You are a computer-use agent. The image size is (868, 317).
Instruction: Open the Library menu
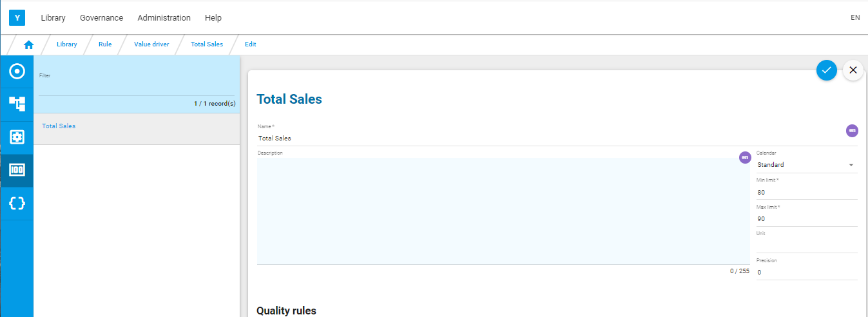53,18
